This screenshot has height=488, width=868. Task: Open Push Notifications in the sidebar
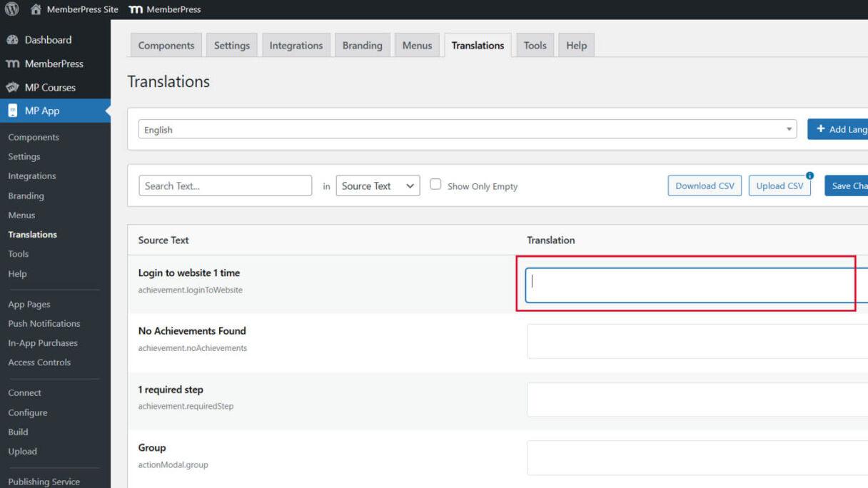[44, 323]
